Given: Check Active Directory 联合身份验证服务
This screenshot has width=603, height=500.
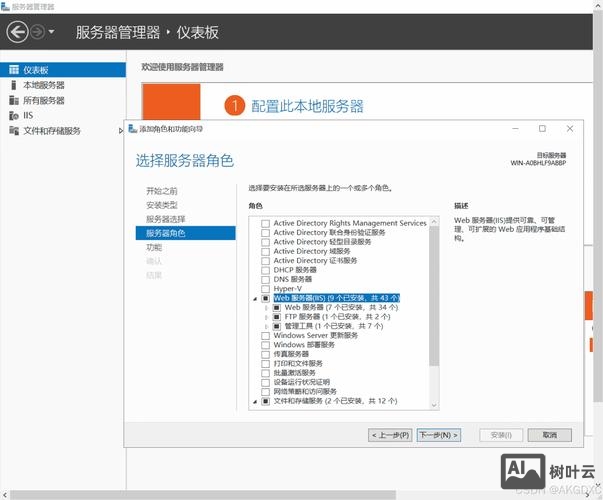Looking at the screenshot, I should click(265, 233).
